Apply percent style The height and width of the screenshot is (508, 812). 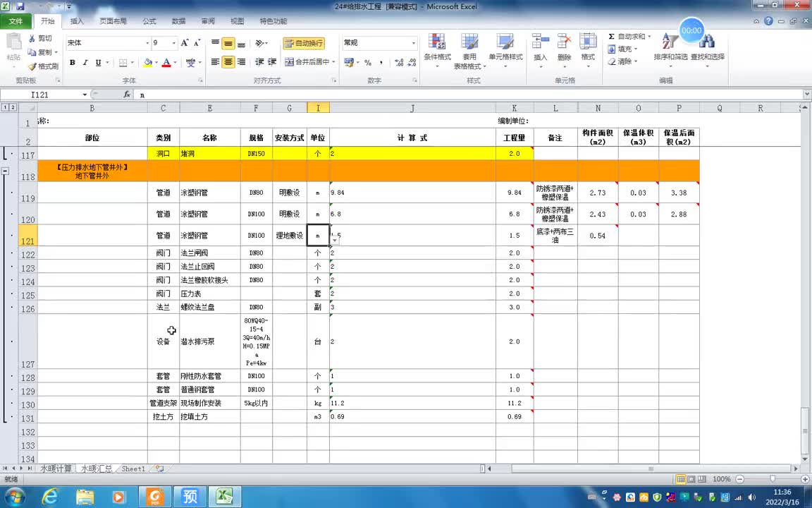368,63
